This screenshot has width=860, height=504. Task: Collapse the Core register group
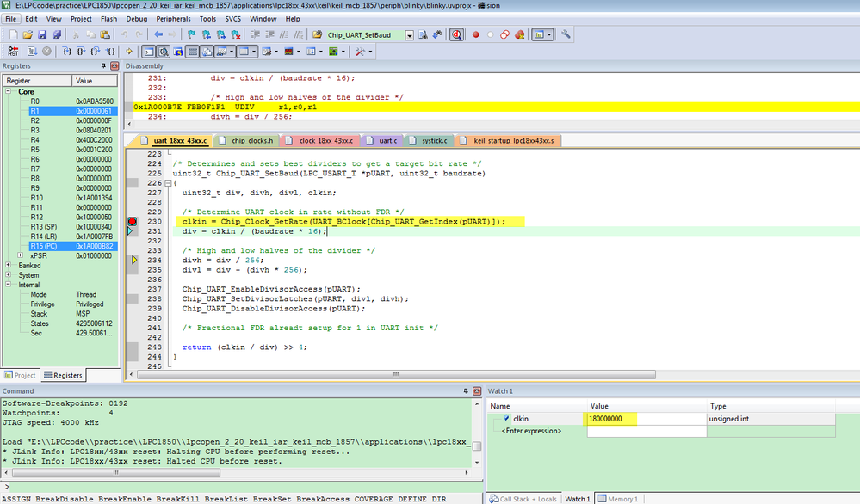tap(9, 91)
